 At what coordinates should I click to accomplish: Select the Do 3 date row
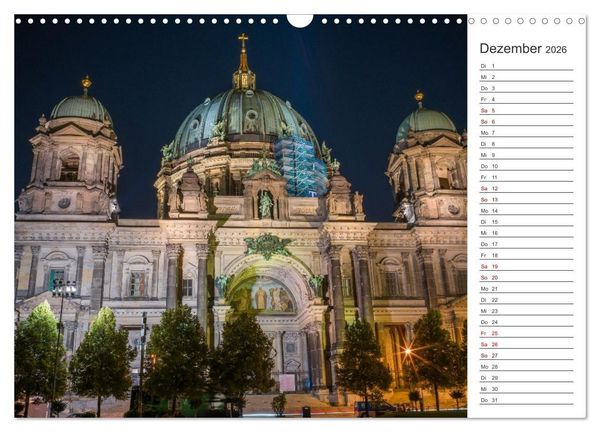pyautogui.click(x=527, y=88)
